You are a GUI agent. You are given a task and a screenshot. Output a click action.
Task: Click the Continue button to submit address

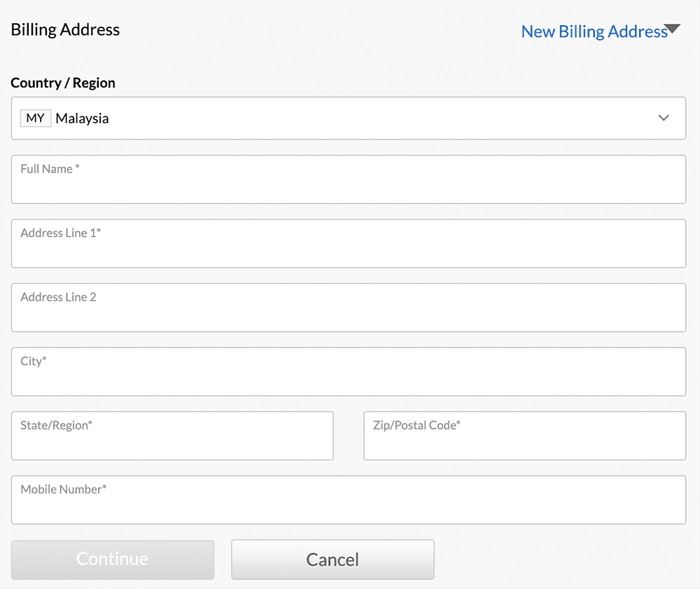pos(112,560)
